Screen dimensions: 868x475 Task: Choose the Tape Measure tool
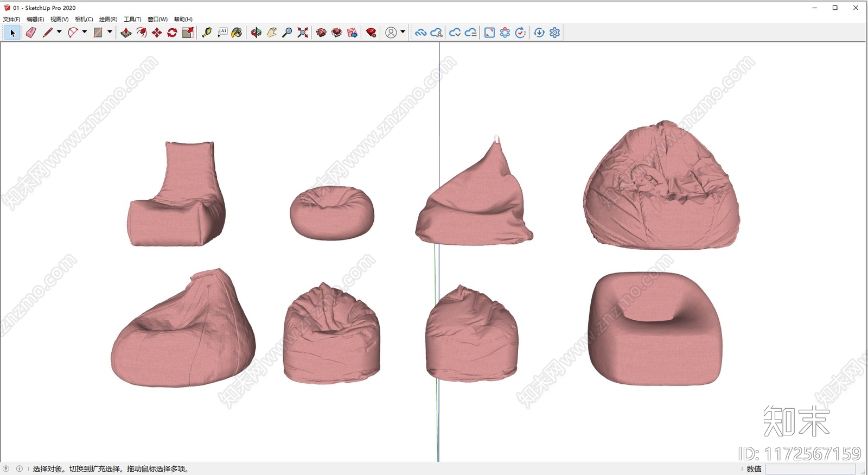[207, 33]
